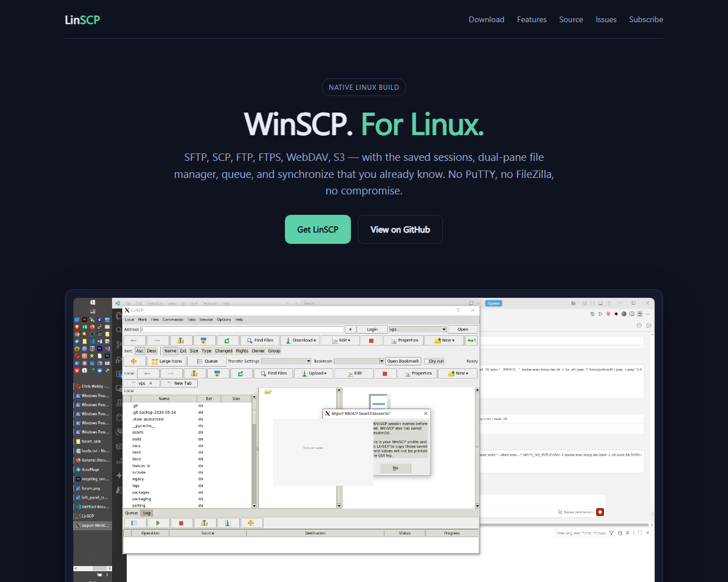This screenshot has height=582, width=728.
Task: Click the parent directory icon in Local toolbar
Action: (195, 373)
